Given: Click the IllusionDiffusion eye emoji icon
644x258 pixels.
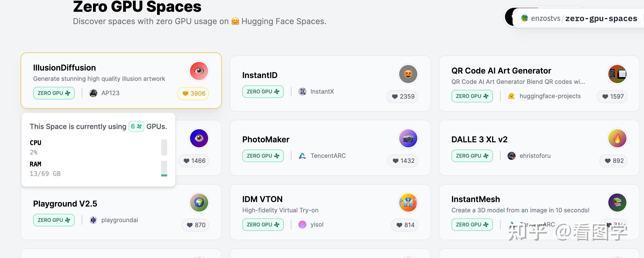Looking at the screenshot, I should pyautogui.click(x=199, y=71).
